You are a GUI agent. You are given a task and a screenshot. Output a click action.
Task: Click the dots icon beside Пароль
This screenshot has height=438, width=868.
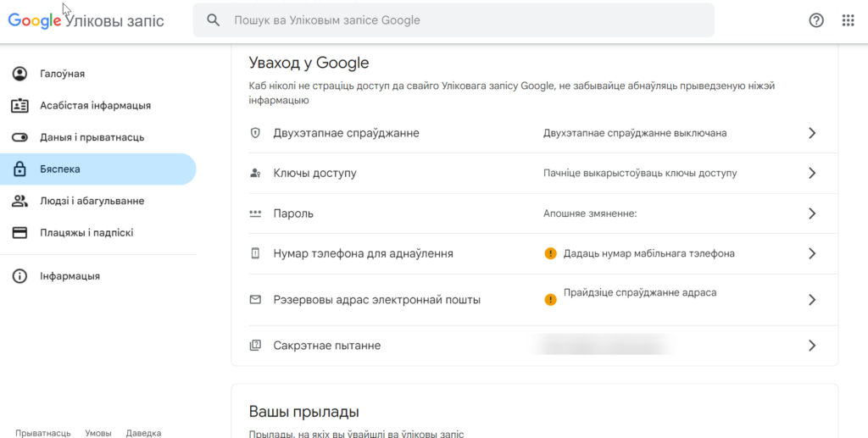tap(255, 213)
